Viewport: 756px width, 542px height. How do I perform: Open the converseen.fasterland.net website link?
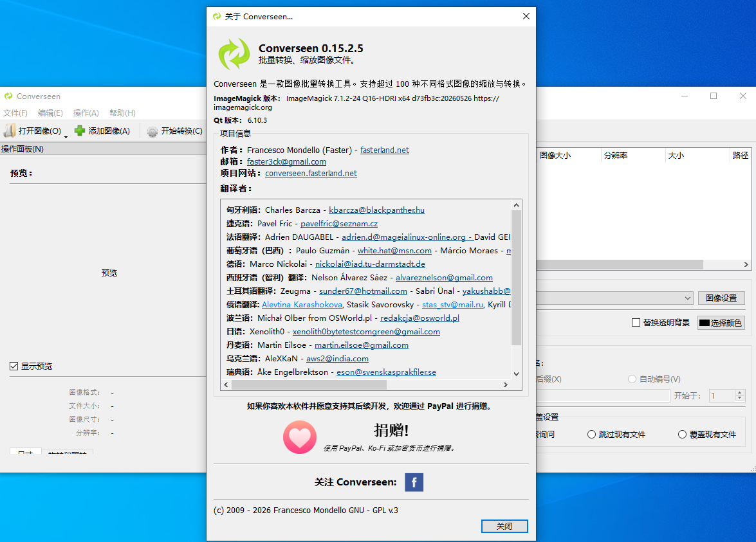point(311,173)
